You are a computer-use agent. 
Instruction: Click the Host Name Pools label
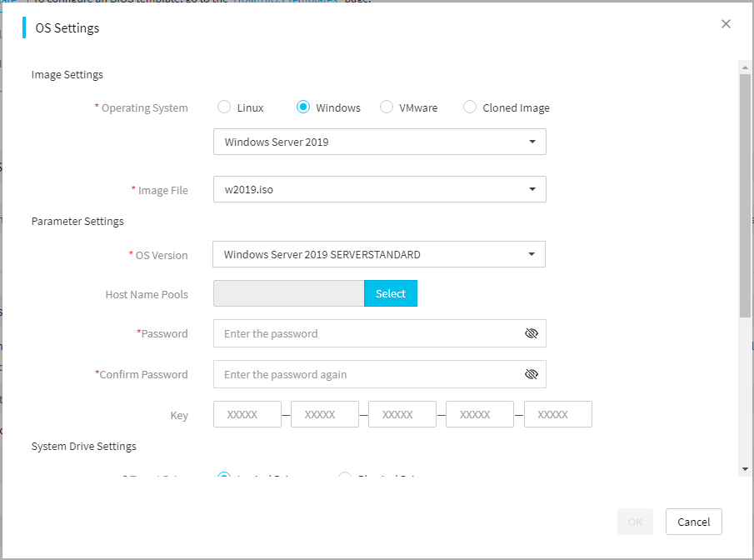click(147, 294)
